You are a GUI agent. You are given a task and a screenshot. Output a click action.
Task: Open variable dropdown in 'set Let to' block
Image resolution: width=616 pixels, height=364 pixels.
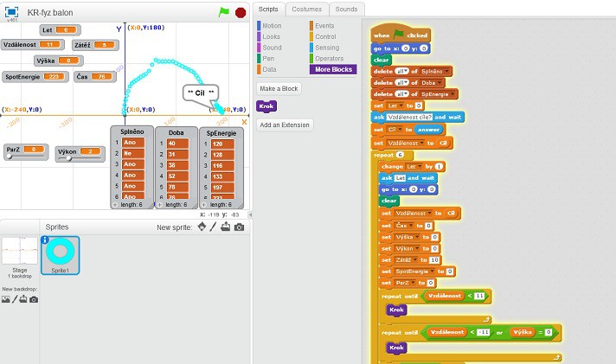coord(401,105)
